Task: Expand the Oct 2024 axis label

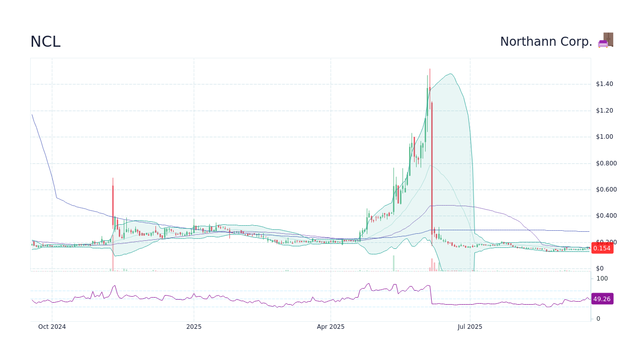Action: (x=52, y=326)
